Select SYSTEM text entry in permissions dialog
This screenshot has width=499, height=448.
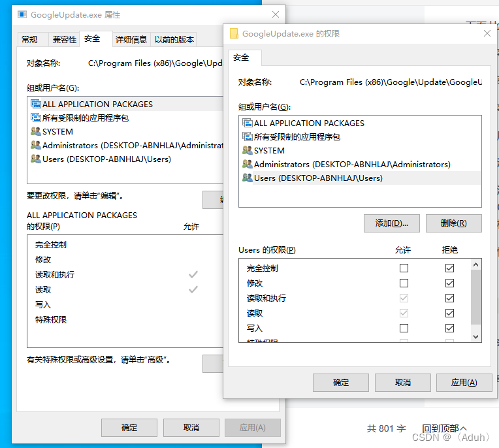click(x=269, y=150)
